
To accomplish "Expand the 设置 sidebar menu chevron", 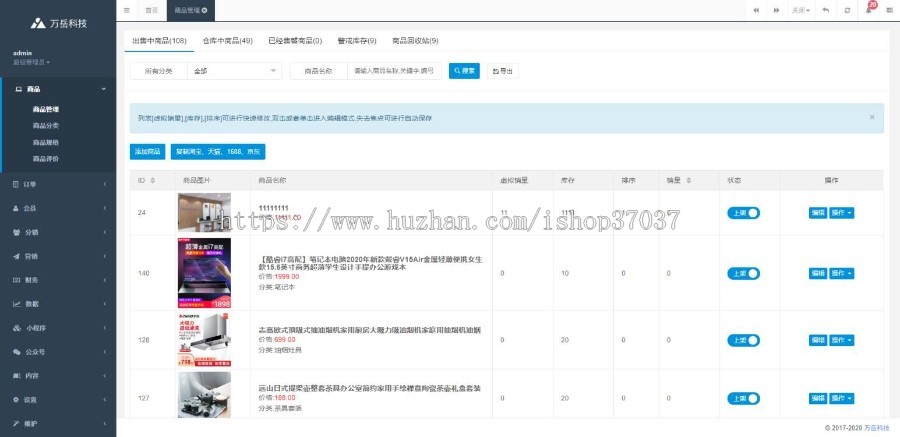I will (104, 400).
